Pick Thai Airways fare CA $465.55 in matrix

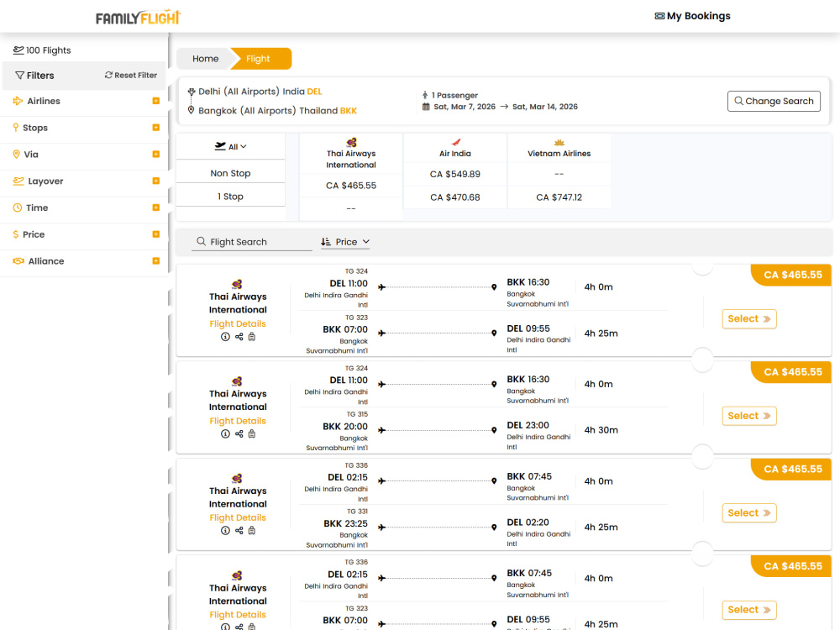pyautogui.click(x=351, y=186)
